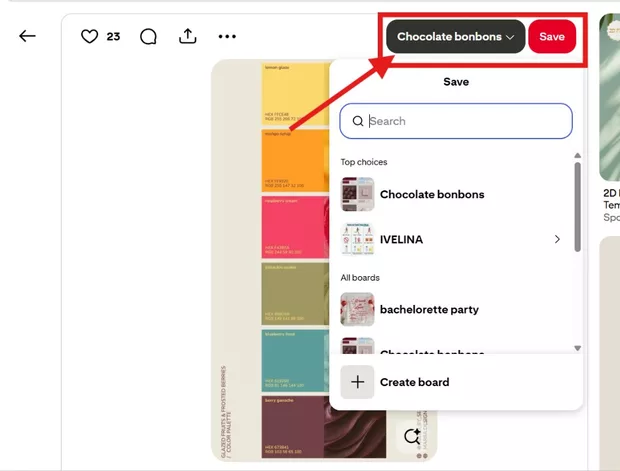Click the magnifier icon in Search field

point(358,121)
